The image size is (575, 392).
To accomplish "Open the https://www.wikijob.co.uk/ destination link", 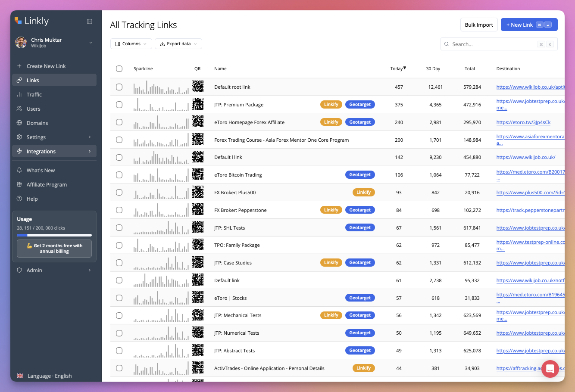I will click(x=526, y=157).
